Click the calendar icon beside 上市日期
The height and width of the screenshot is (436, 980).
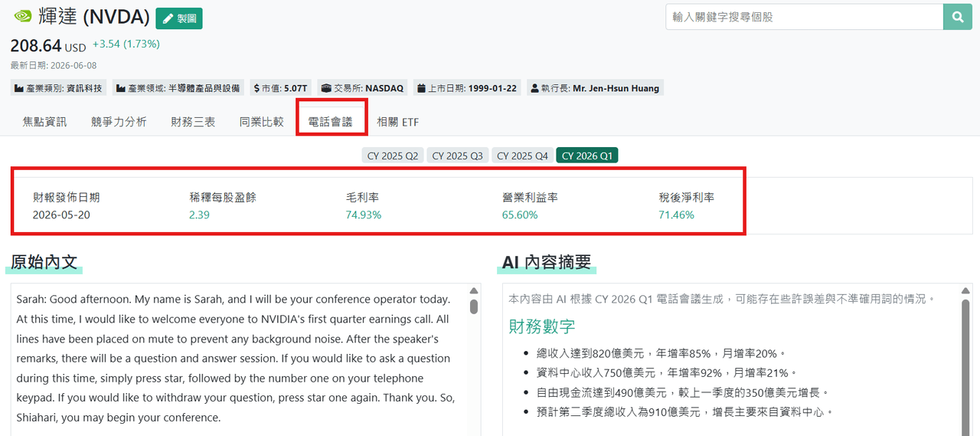point(421,88)
